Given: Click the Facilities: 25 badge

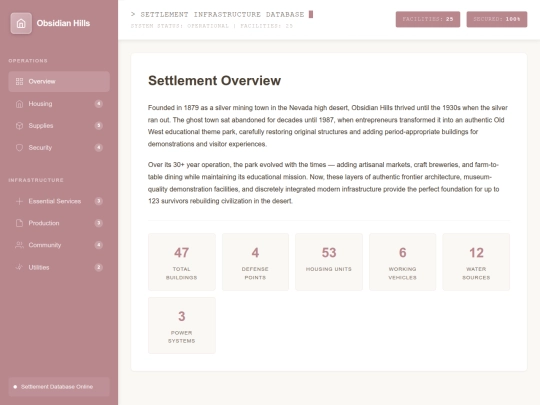Looking at the screenshot, I should pos(428,19).
